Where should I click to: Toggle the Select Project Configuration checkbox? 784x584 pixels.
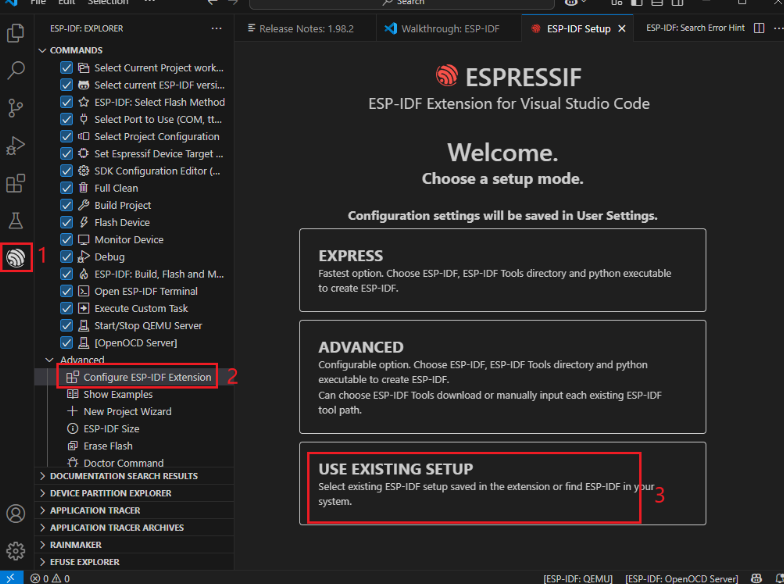pyautogui.click(x=66, y=136)
